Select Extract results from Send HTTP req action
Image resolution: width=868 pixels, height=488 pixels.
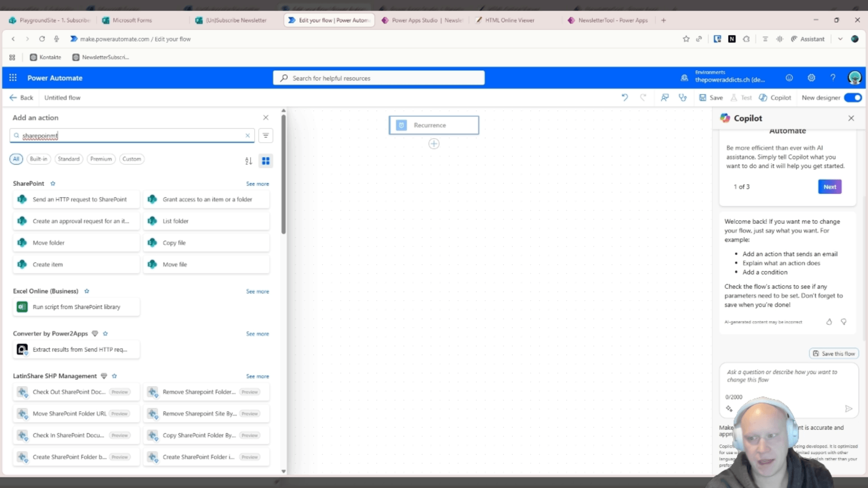pyautogui.click(x=76, y=349)
